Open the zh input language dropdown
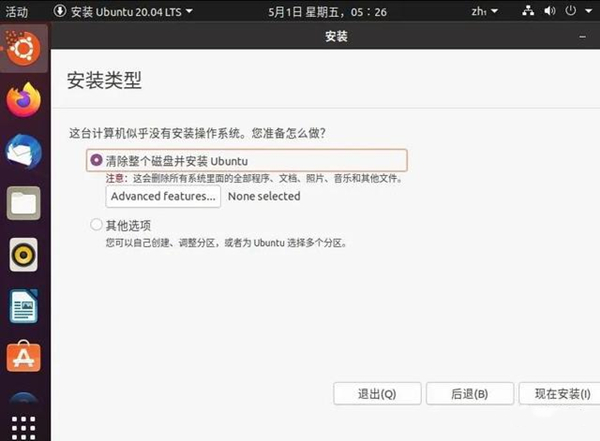This screenshot has height=441, width=600. click(484, 11)
